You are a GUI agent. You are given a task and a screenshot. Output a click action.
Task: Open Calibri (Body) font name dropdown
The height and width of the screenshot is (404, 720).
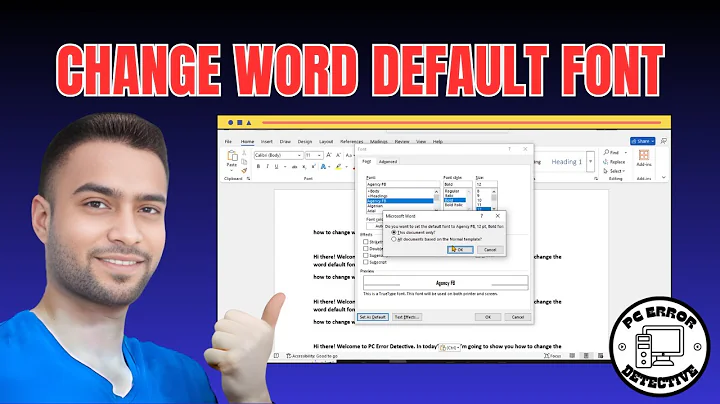(x=299, y=155)
